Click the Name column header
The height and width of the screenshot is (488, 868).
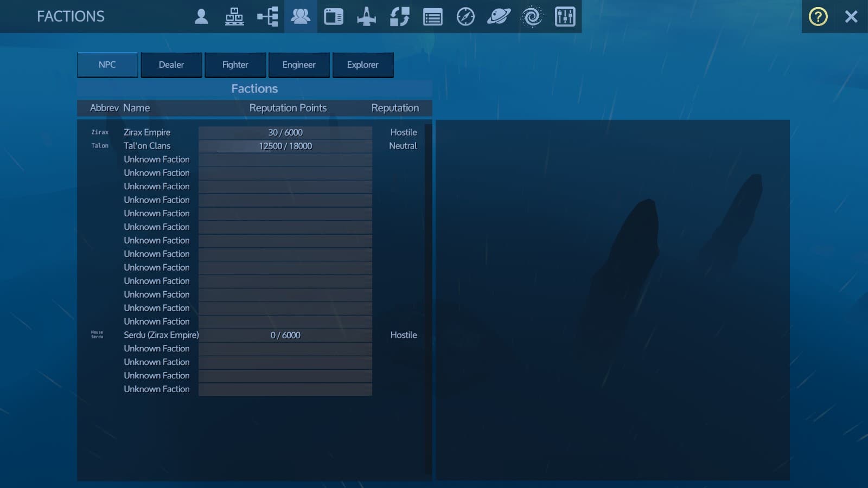136,108
